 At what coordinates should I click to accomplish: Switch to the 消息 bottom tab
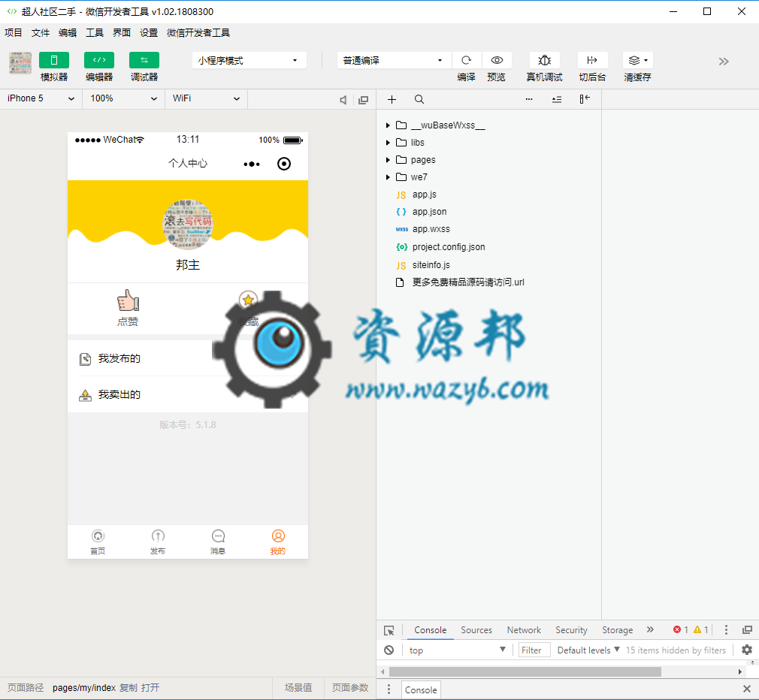point(218,542)
